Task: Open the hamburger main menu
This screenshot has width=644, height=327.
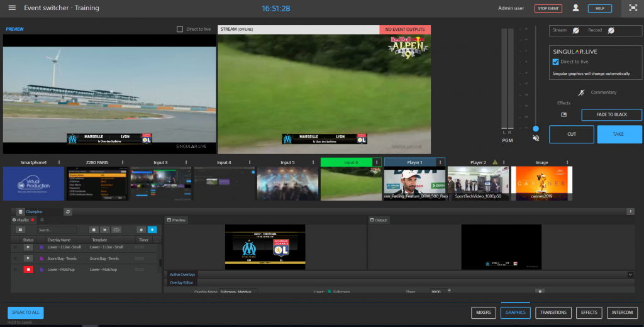Action: click(12, 8)
